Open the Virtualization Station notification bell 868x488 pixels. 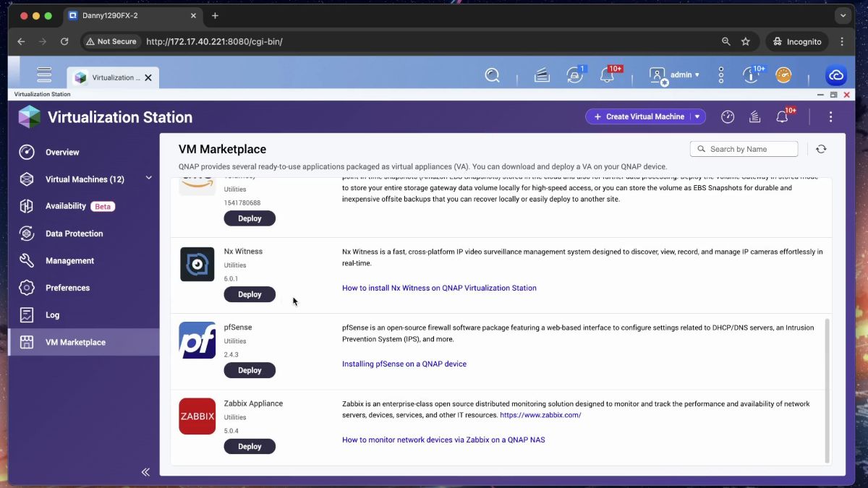[782, 117]
